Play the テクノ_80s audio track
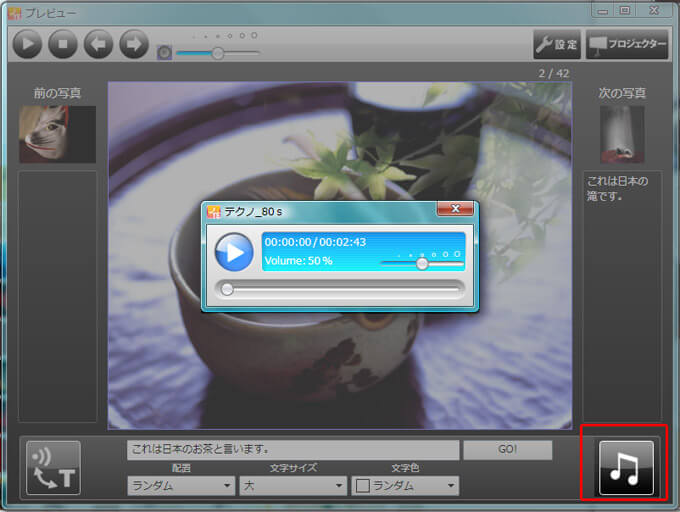The height and width of the screenshot is (512, 680). (234, 252)
